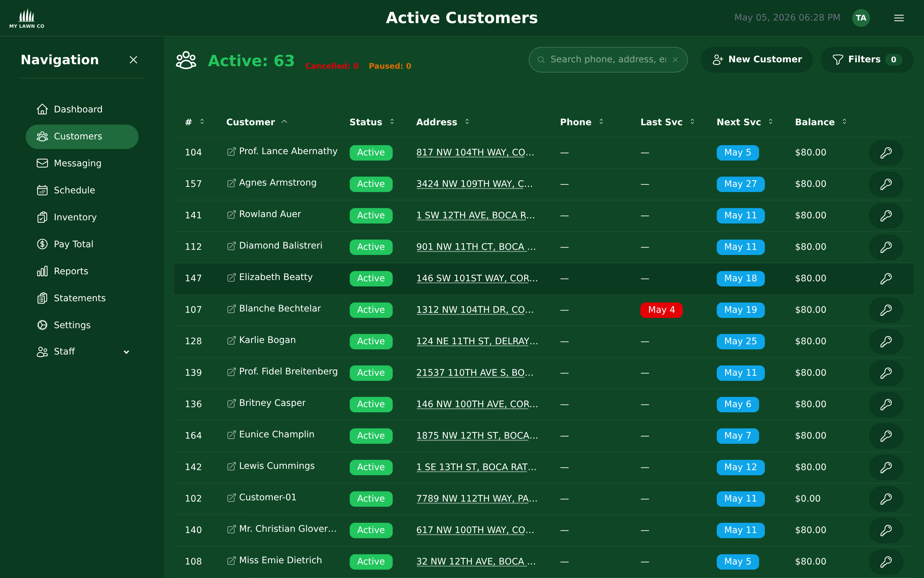This screenshot has width=924, height=578.
Task: Click the key icon for Prof. Lance Abernathy
Action: point(886,153)
